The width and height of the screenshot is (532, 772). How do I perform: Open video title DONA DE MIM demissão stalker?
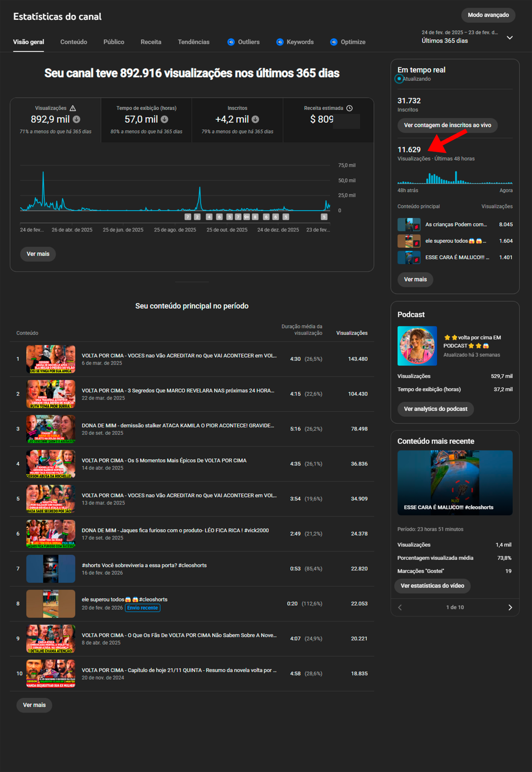point(178,425)
